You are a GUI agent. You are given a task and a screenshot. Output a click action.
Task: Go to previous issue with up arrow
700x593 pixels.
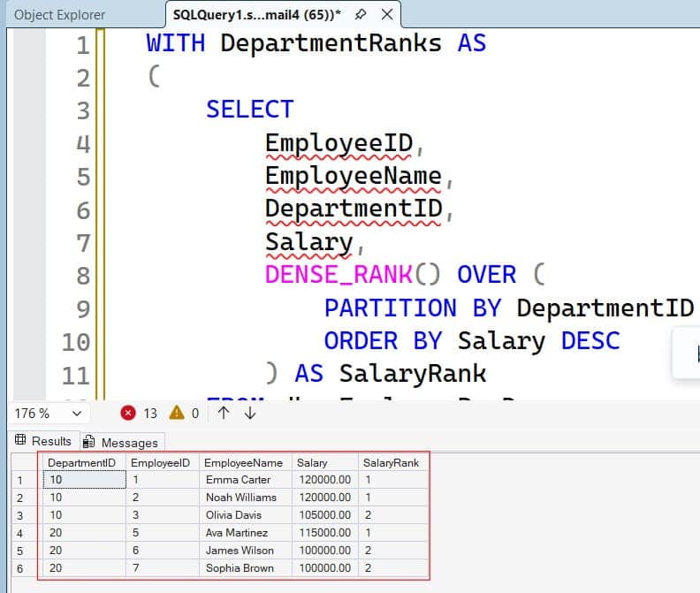(224, 413)
